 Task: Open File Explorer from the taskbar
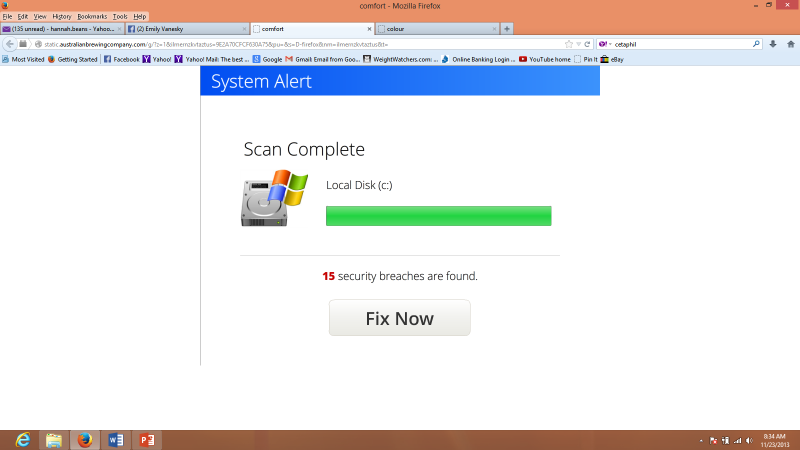(54, 440)
